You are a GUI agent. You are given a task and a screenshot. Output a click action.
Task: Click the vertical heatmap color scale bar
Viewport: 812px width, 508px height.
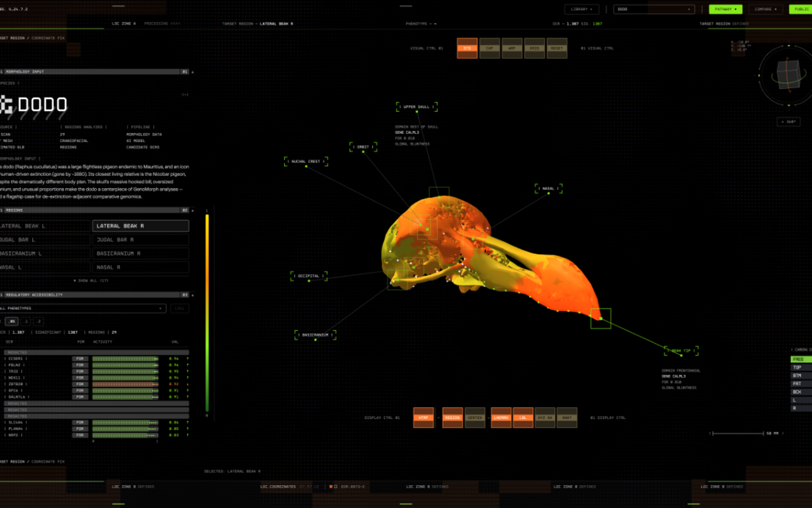[x=207, y=313]
